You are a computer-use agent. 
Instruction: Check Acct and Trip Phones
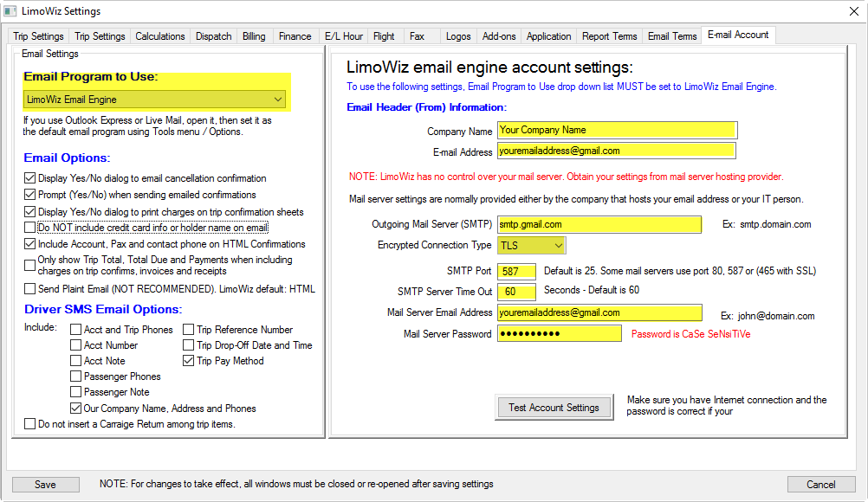tap(76, 330)
